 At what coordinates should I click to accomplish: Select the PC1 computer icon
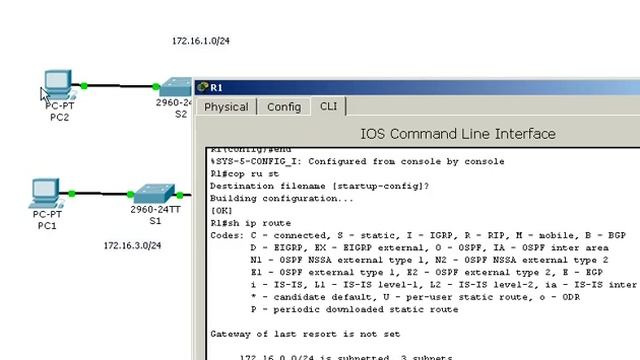tap(45, 193)
